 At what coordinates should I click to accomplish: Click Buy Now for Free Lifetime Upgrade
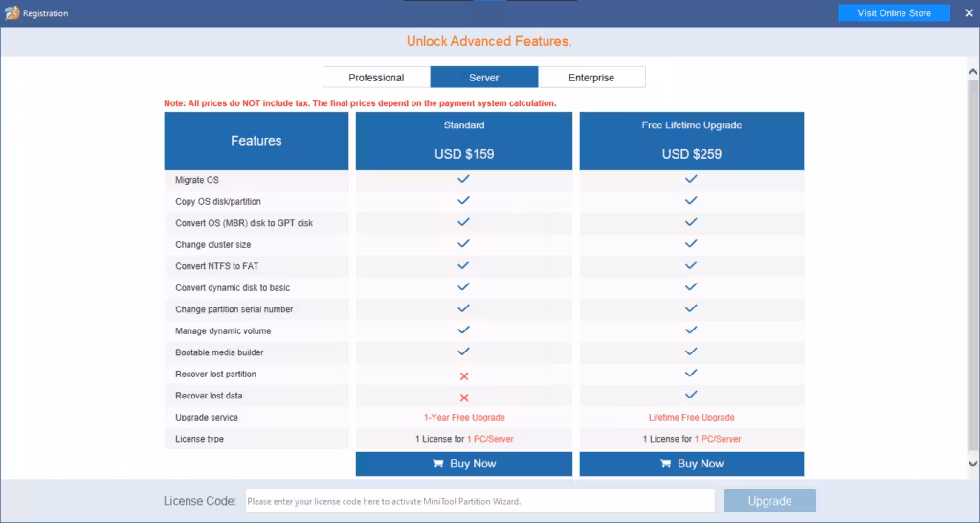click(x=691, y=464)
